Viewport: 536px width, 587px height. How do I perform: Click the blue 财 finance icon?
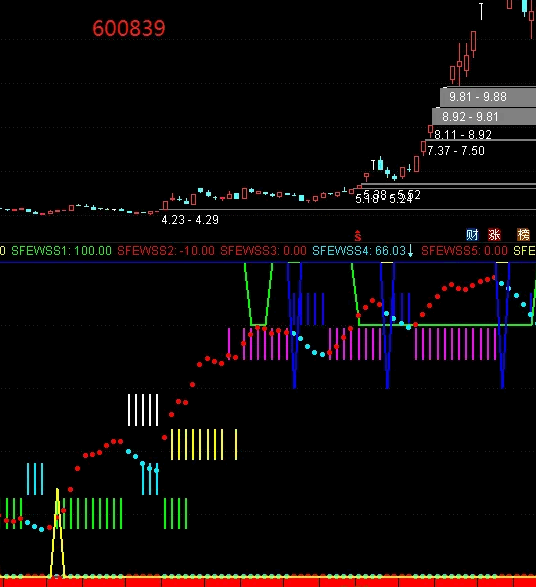472,235
